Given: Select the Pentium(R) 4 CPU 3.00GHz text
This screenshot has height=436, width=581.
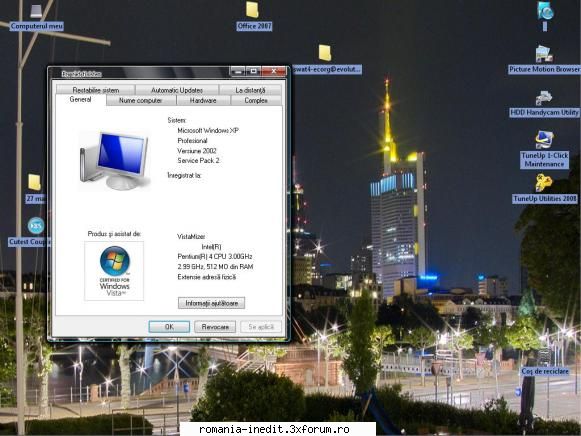Looking at the screenshot, I should (215, 256).
